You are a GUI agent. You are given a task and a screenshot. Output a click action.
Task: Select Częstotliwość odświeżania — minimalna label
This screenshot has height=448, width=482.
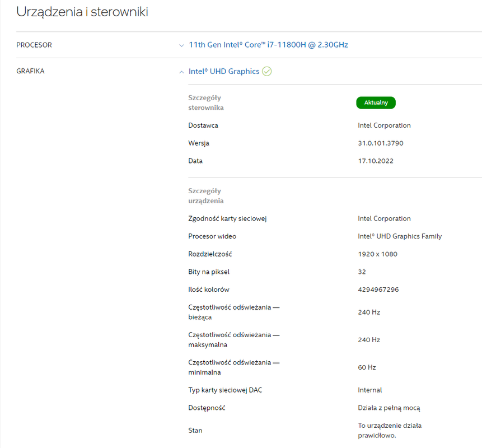click(234, 367)
